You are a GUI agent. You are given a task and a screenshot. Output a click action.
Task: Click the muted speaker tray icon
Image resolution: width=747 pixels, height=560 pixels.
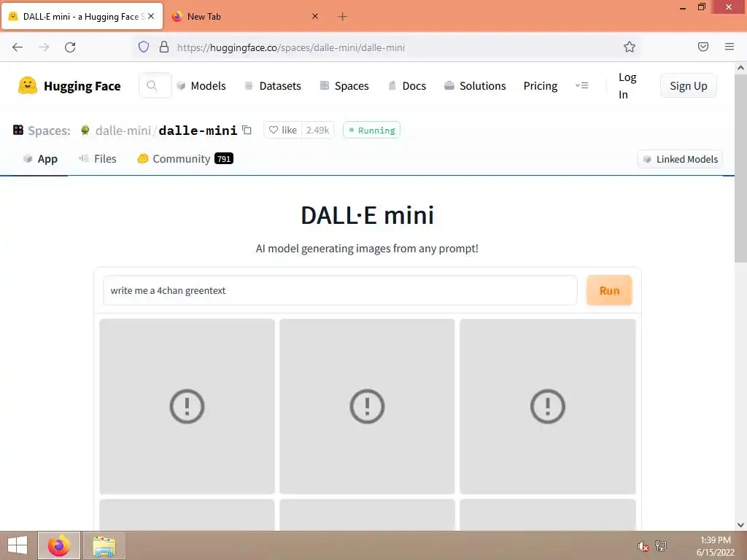tap(643, 546)
